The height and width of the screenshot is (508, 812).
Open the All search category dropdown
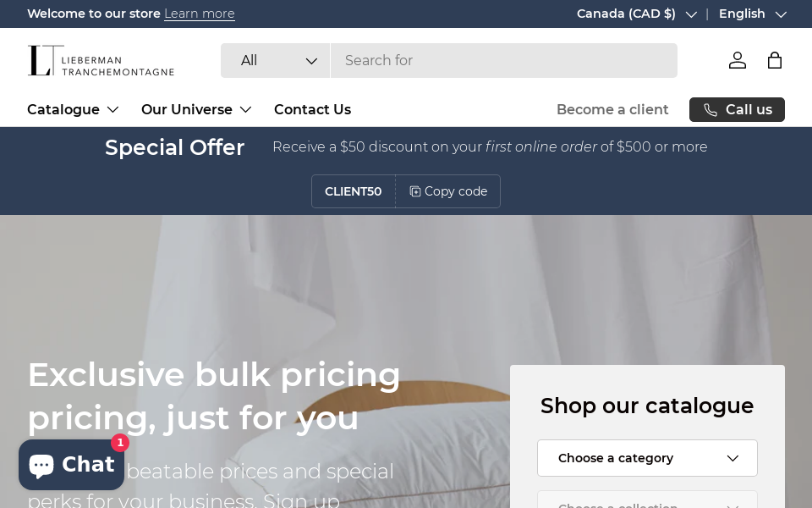click(276, 61)
